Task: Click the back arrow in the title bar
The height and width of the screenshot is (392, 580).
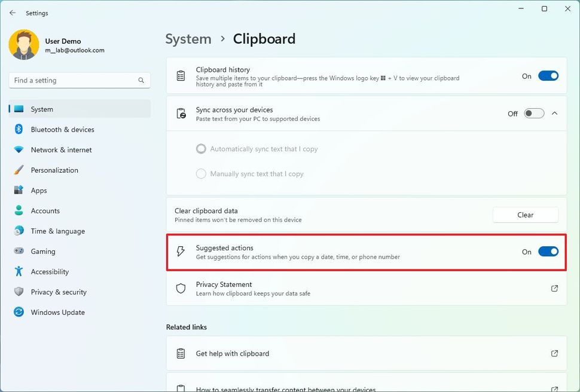Action: [x=11, y=13]
